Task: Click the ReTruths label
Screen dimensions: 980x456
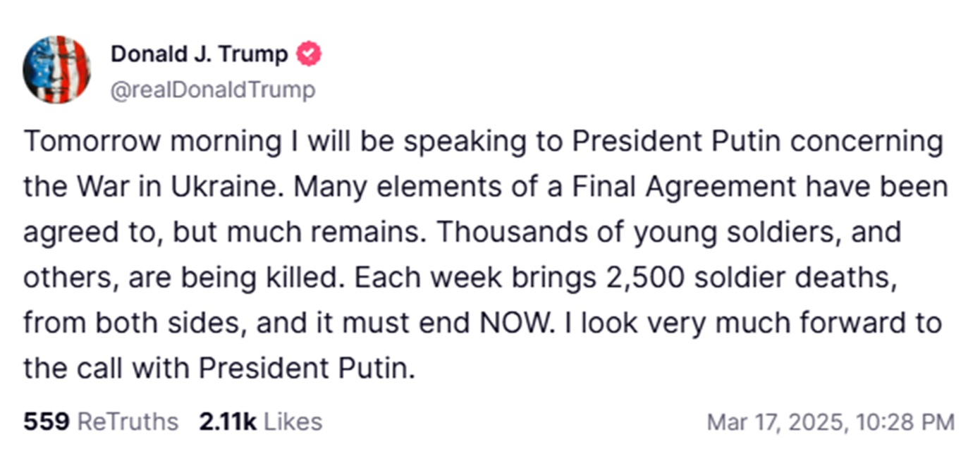Action: [x=127, y=421]
